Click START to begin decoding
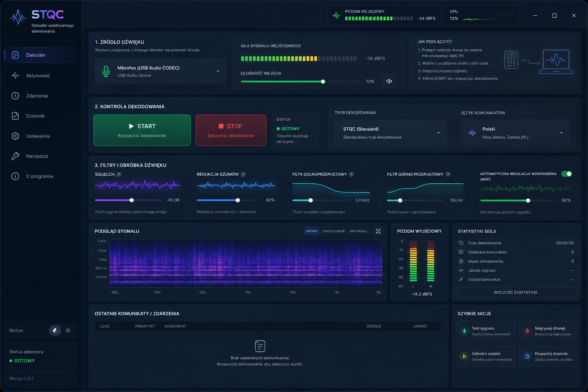The image size is (588, 392). point(142,130)
